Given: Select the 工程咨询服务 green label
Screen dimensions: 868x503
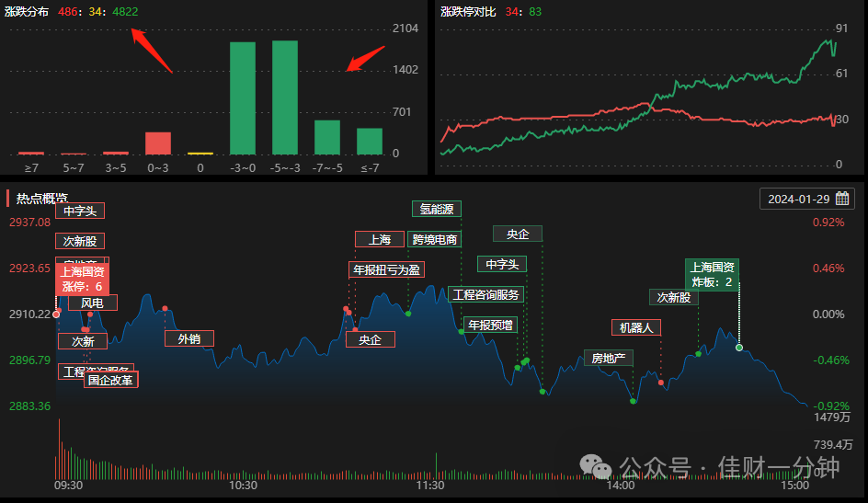Looking at the screenshot, I should click(486, 294).
